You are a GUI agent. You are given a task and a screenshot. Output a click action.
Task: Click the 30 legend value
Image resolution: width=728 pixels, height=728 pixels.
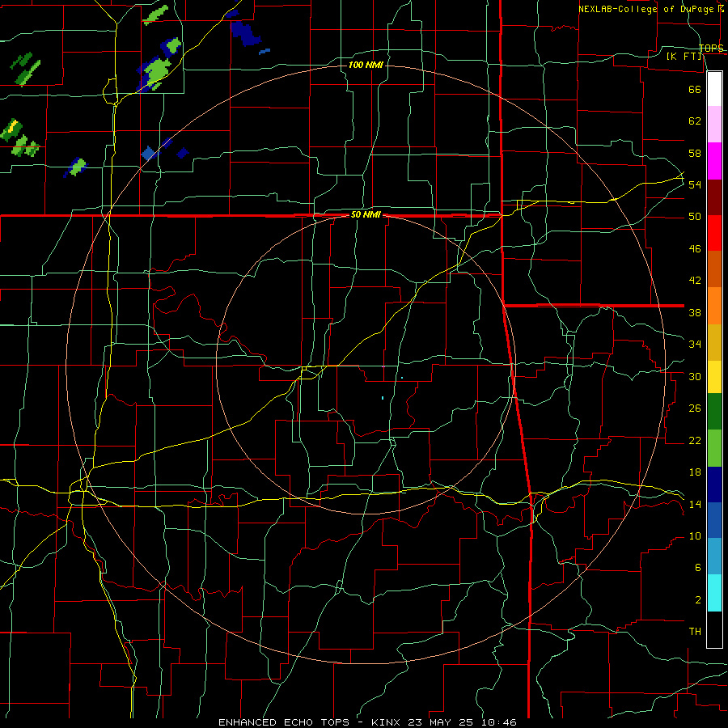pos(695,376)
